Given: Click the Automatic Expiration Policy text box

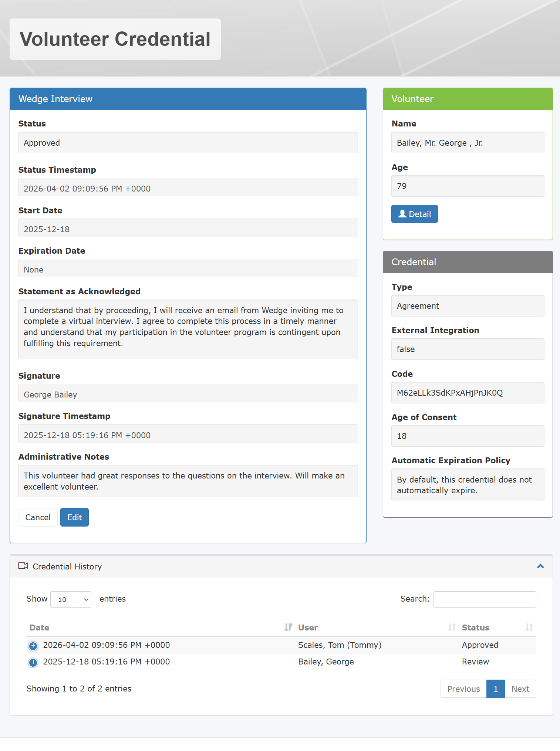Looking at the screenshot, I should [468, 485].
